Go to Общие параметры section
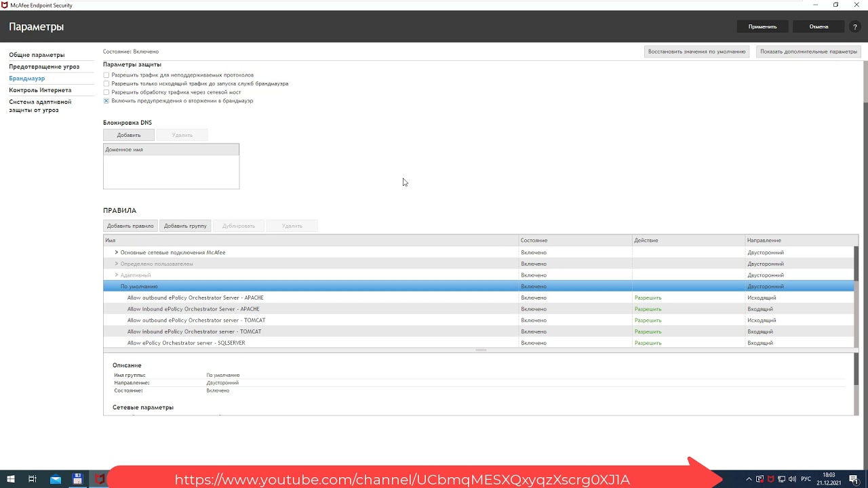Screen dimensions: 868x488 (37, 55)
